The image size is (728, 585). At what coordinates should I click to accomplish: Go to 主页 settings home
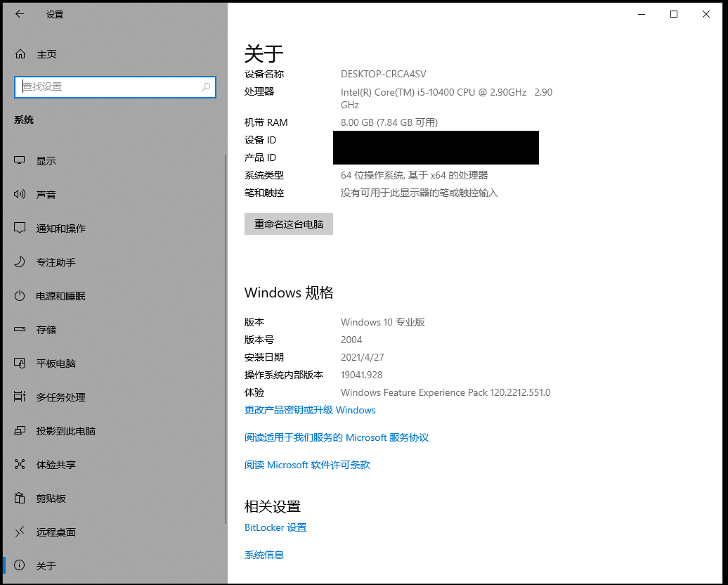(x=115, y=54)
